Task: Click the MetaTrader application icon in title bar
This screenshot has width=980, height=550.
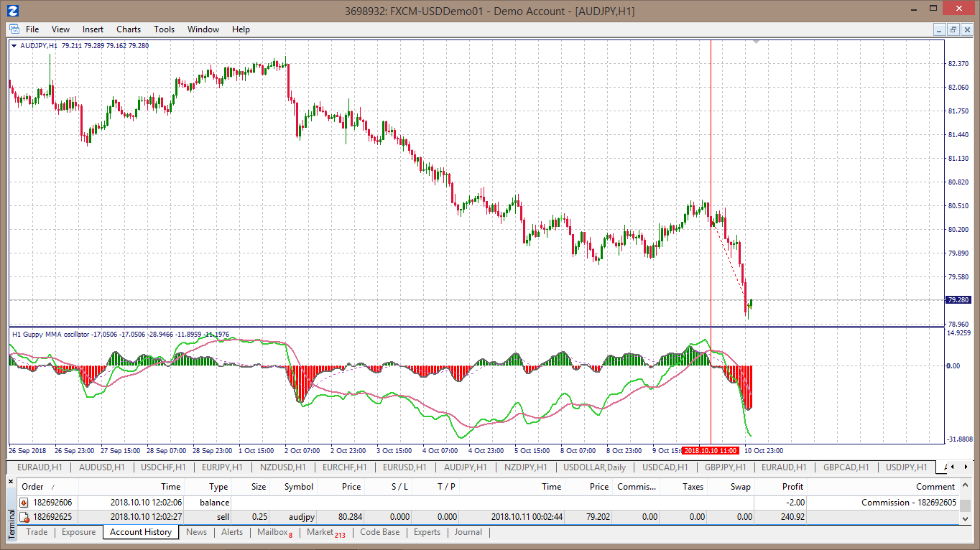Action: click(11, 11)
